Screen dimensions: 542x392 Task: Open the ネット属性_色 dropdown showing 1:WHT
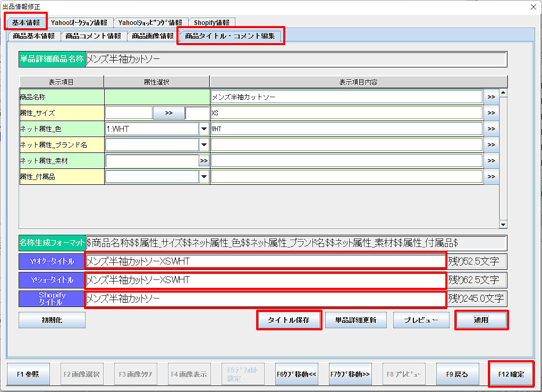[x=204, y=129]
